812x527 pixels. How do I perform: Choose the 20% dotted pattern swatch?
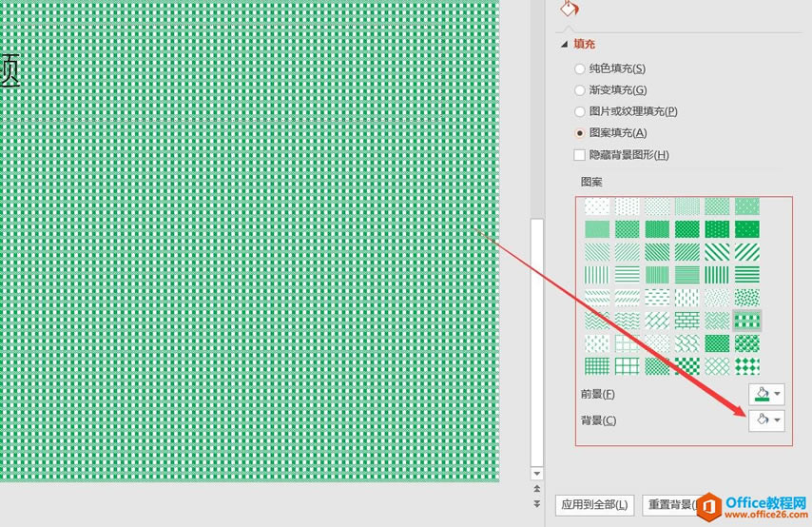pyautogui.click(x=657, y=206)
